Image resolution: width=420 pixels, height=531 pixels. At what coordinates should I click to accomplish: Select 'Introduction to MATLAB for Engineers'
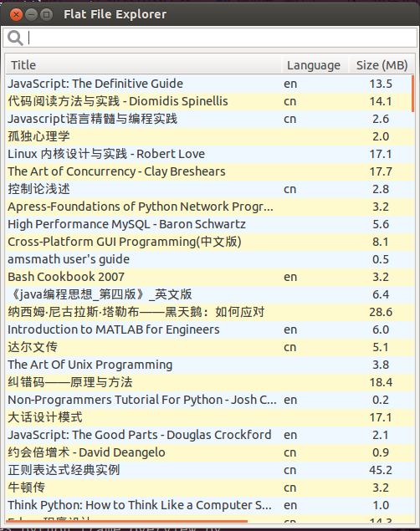210,329
